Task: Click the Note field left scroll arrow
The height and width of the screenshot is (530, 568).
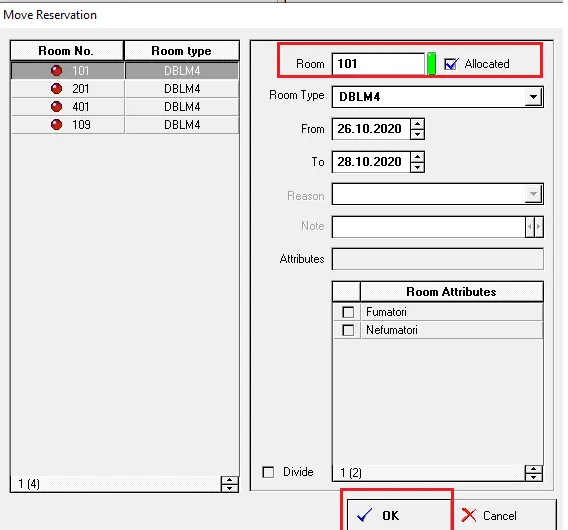Action: point(530,227)
